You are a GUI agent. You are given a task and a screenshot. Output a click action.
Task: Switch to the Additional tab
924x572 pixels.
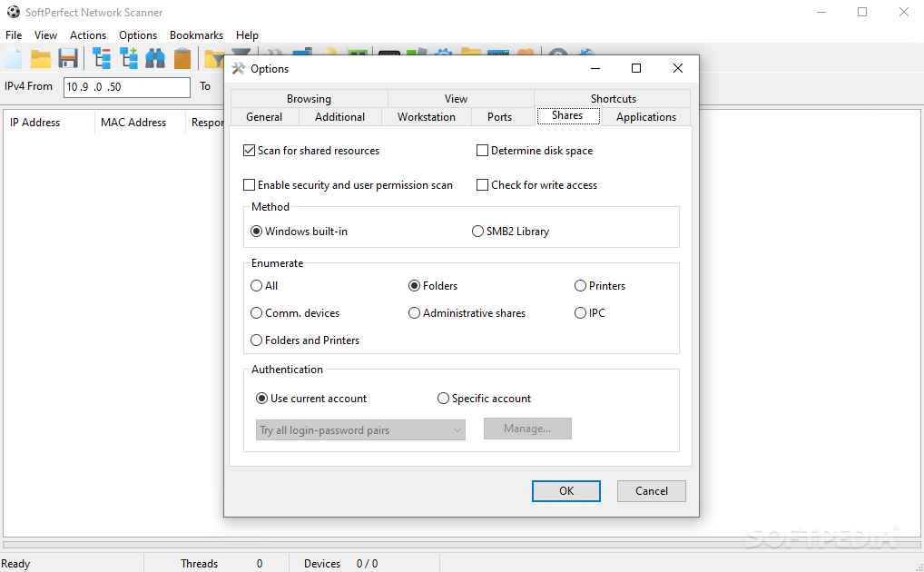click(339, 117)
